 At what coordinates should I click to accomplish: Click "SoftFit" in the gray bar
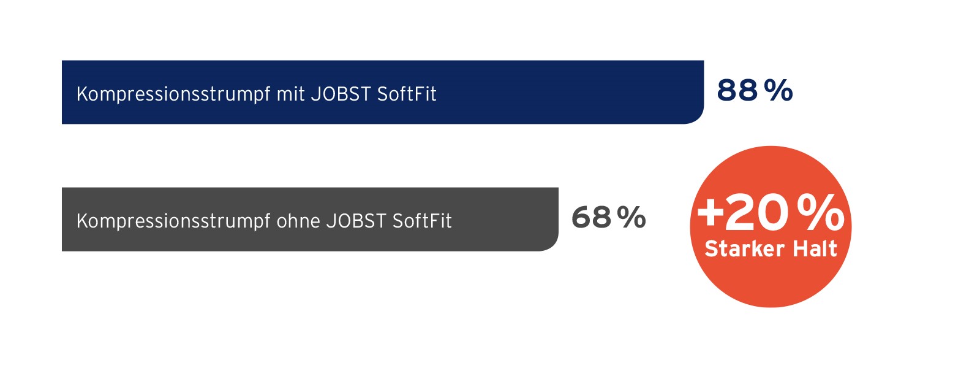pyautogui.click(x=422, y=221)
